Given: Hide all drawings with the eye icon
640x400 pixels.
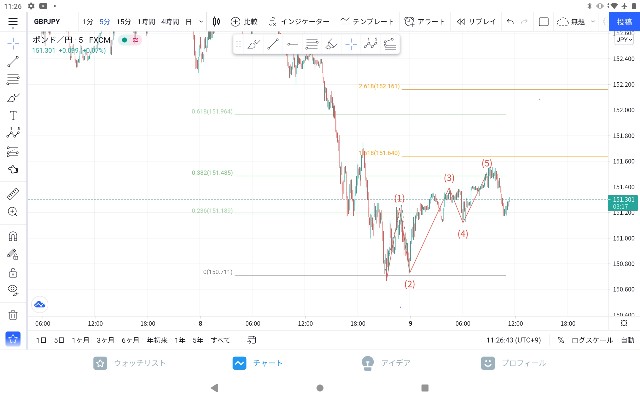Looking at the screenshot, I should click(13, 290).
